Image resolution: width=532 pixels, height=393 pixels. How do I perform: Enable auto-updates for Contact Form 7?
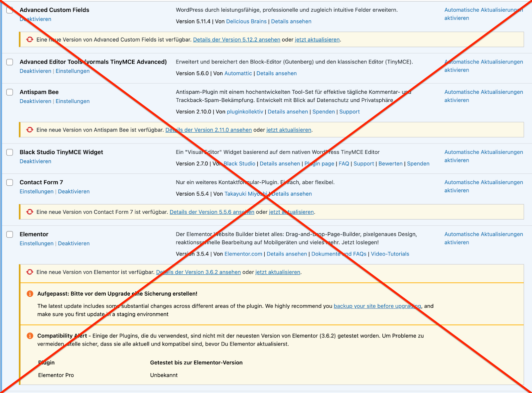click(483, 186)
